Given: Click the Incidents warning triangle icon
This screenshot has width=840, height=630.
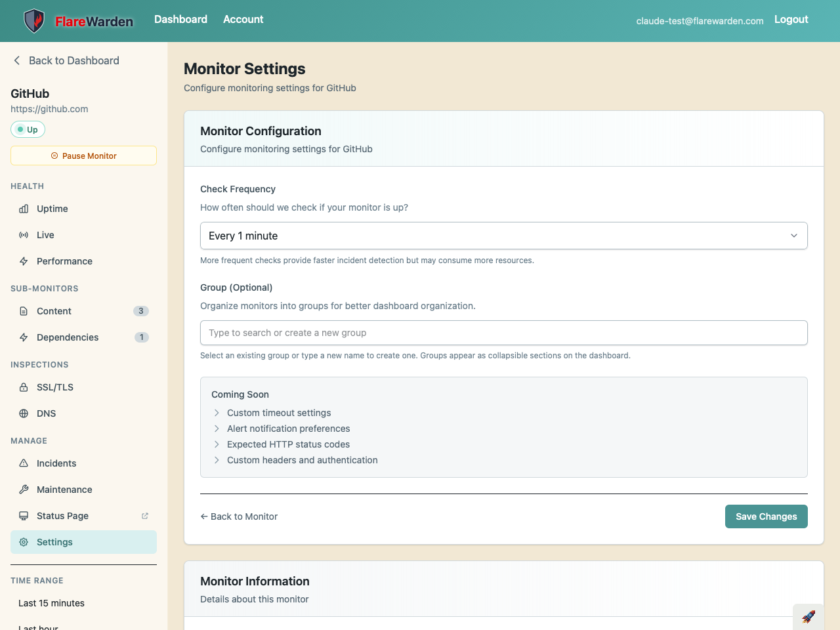Looking at the screenshot, I should 24,463.
